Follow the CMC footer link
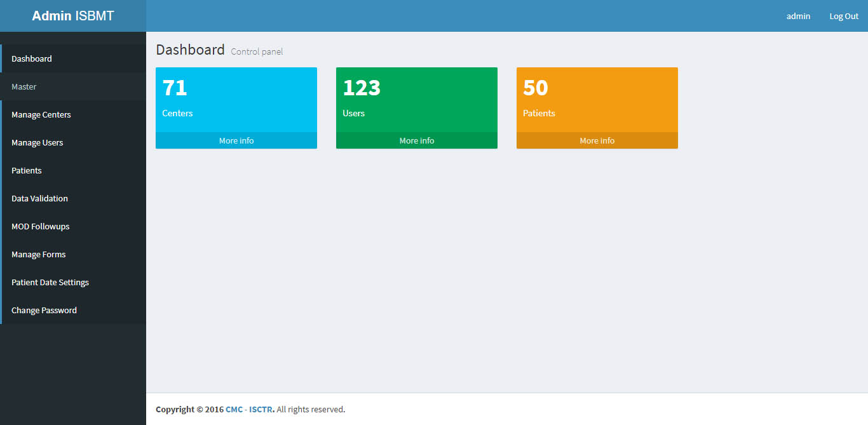 [234, 409]
